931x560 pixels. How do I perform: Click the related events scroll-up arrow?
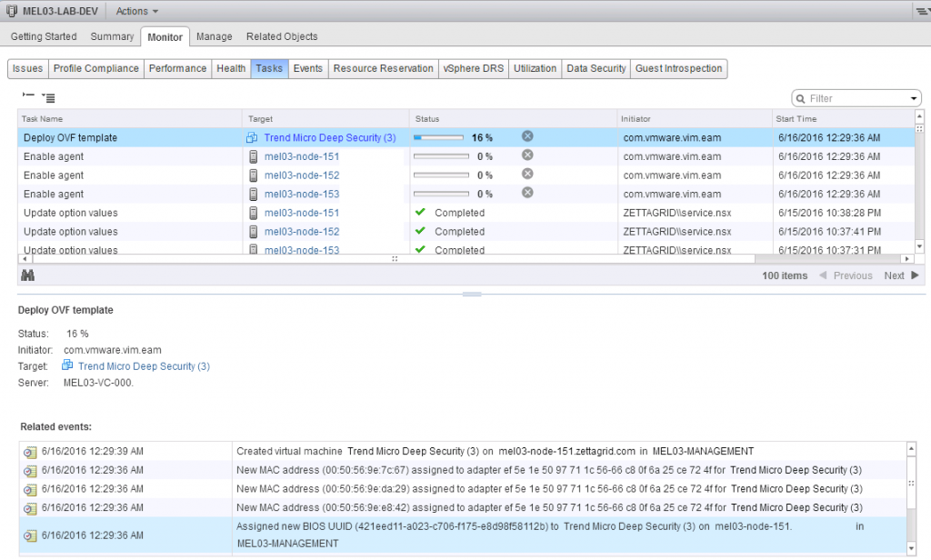click(x=911, y=448)
